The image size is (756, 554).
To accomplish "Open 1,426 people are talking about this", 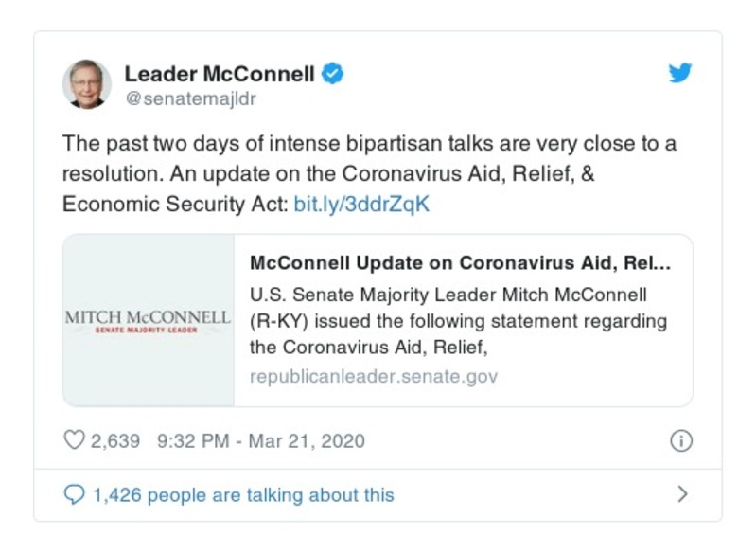I will click(242, 494).
